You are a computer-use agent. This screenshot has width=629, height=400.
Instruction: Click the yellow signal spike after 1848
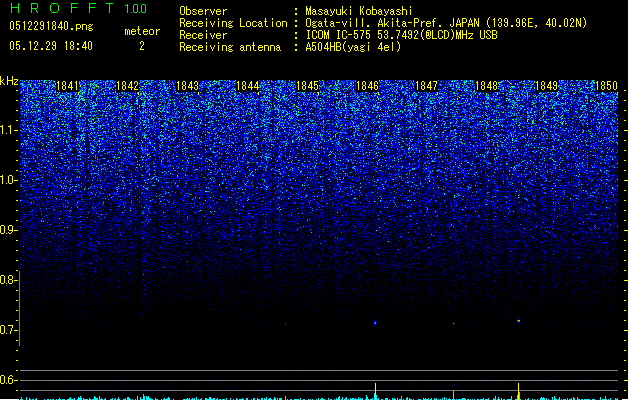[x=518, y=391]
